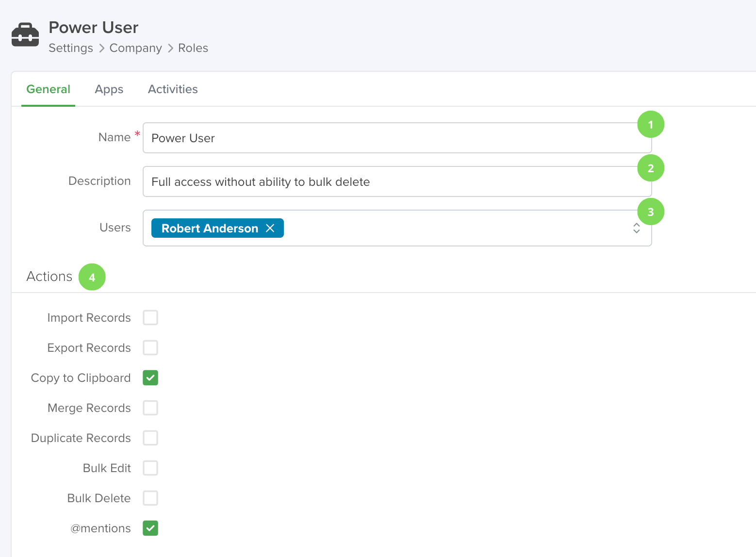
Task: Enable the Bulk Edit checkbox
Action: 150,468
